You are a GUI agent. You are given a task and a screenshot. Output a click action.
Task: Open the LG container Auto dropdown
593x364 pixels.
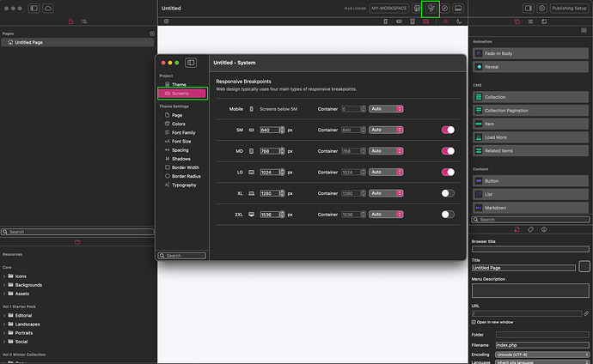tap(386, 173)
